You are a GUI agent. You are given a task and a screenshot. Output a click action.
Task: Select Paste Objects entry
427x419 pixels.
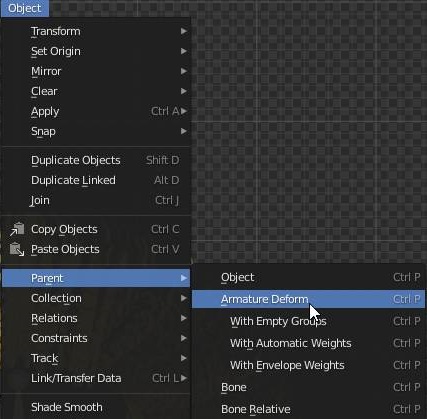[x=96, y=249]
